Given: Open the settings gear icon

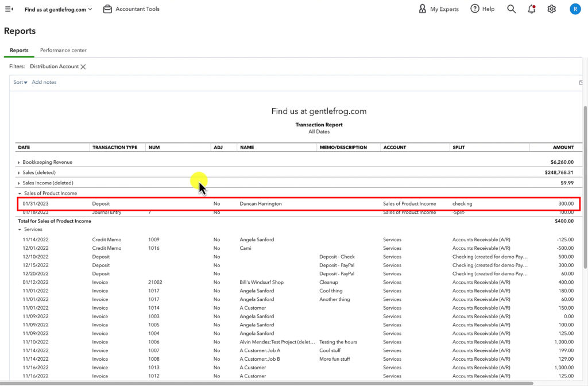Looking at the screenshot, I should click(551, 9).
